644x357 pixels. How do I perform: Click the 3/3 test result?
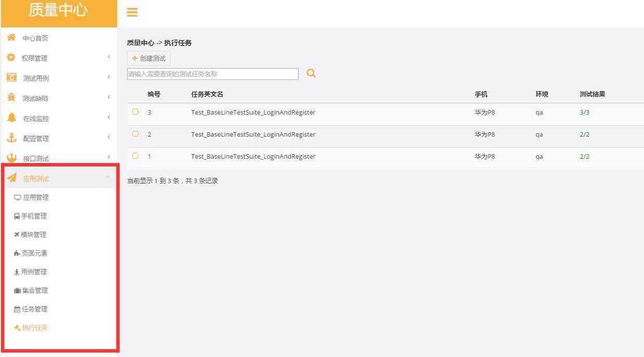pos(585,112)
